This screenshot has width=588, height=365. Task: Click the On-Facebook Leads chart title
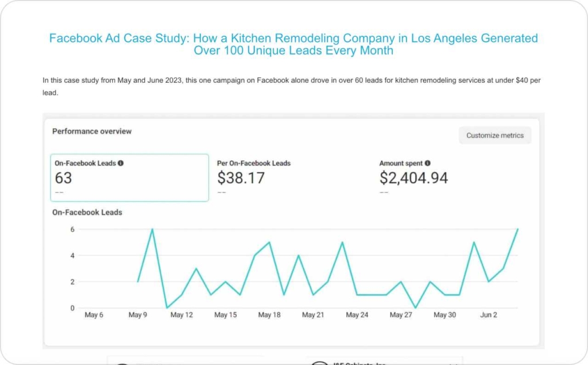tap(87, 212)
